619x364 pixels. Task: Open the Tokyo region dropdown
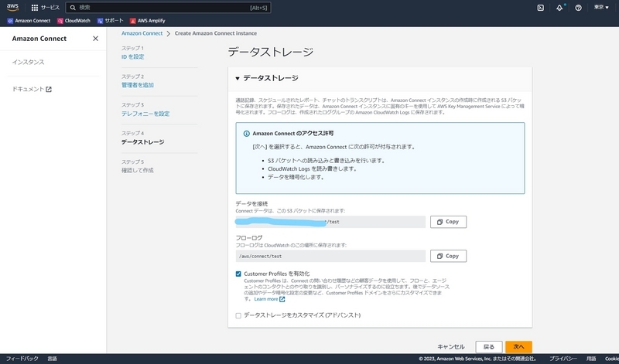(x=601, y=8)
